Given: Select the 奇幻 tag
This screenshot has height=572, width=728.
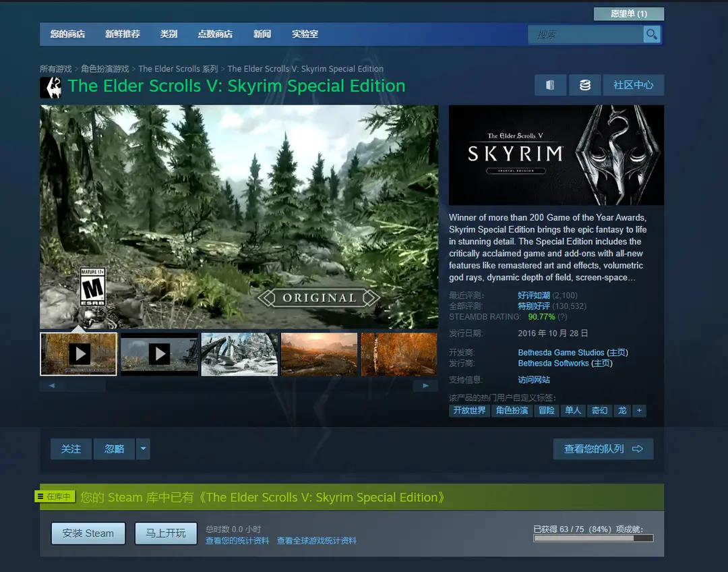Looking at the screenshot, I should 599,410.
